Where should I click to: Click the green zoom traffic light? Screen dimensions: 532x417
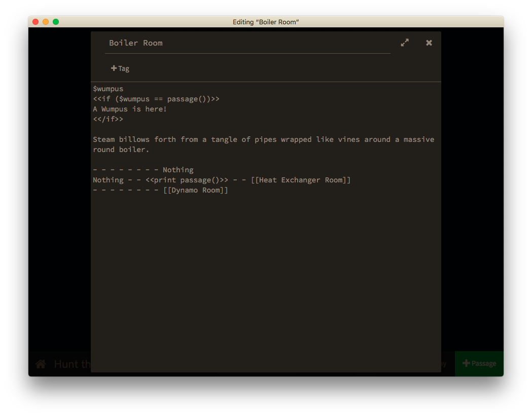tap(55, 22)
